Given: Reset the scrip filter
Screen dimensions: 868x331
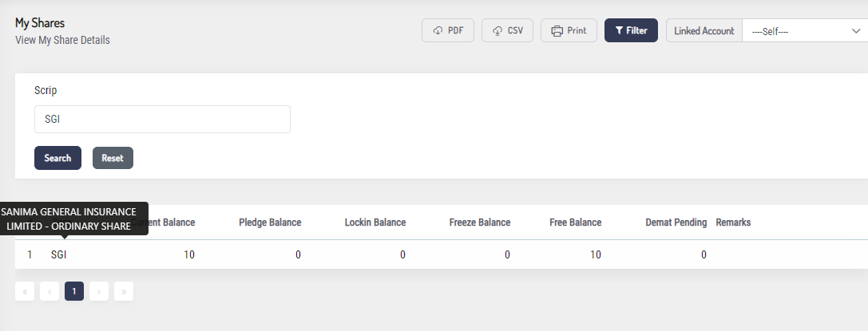Looking at the screenshot, I should coord(113,158).
